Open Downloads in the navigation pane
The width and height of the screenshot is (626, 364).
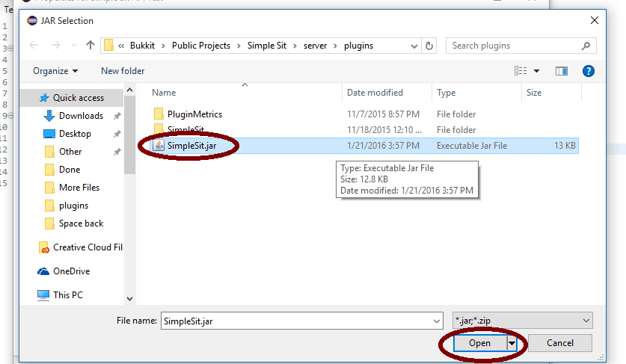[x=81, y=116]
